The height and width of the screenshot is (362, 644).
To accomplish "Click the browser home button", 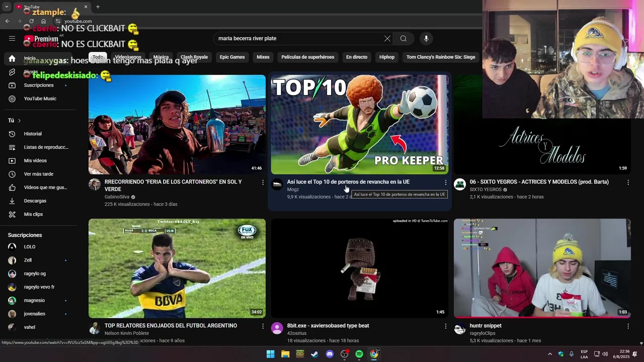I will [43, 21].
